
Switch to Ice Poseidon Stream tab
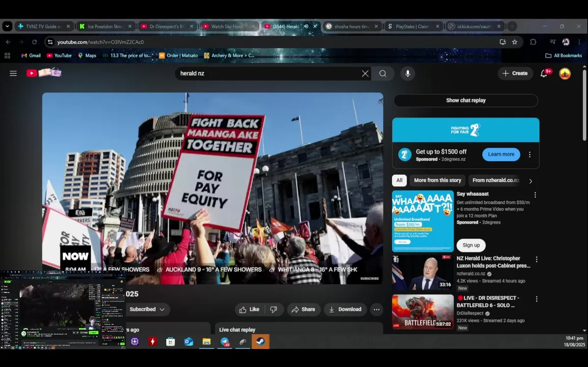point(106,27)
